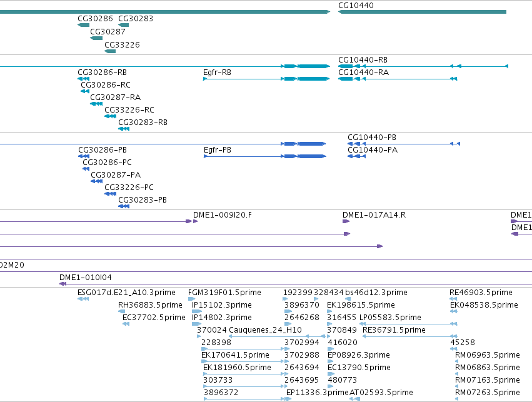Click the CG30287-RA transcript label
Image resolution: width=532 pixels, height=402 pixels.
(x=116, y=98)
